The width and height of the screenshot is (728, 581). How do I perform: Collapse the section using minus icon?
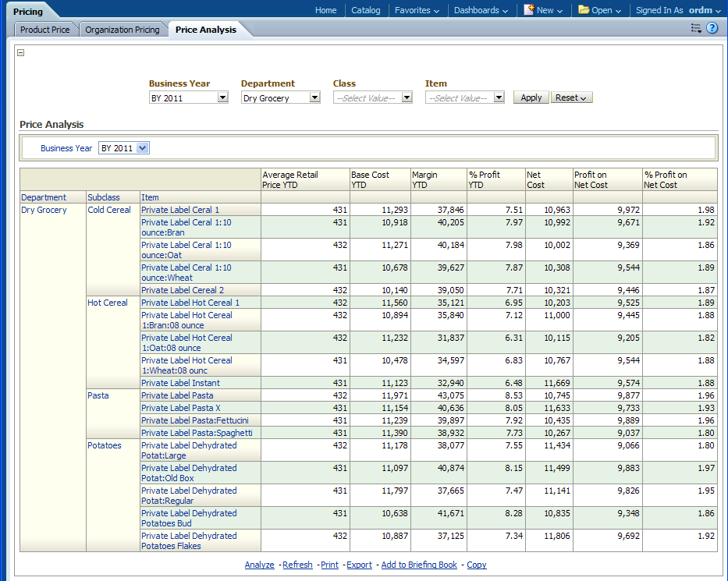pyautogui.click(x=20, y=53)
